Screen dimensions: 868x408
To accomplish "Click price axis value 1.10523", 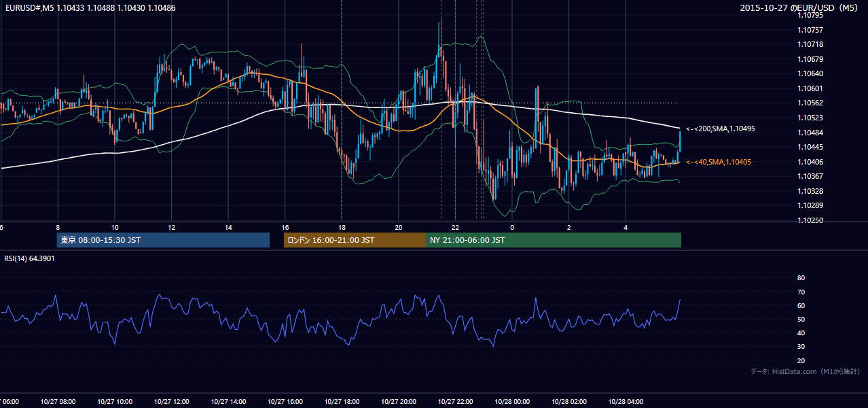I will (811, 118).
